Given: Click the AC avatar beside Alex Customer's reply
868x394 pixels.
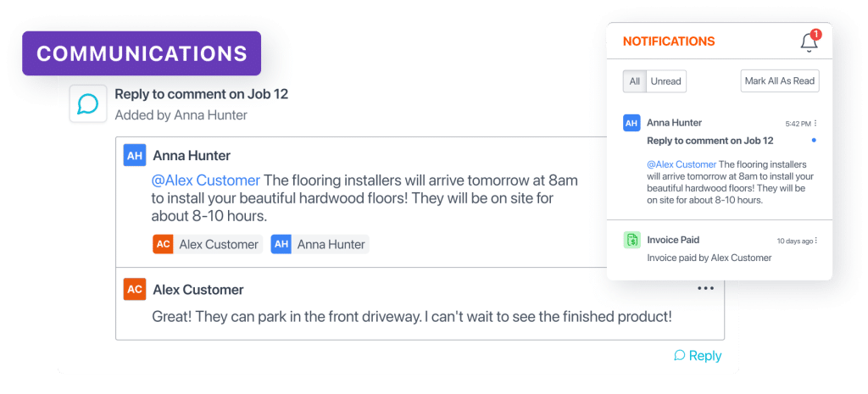Looking at the screenshot, I should point(134,289).
